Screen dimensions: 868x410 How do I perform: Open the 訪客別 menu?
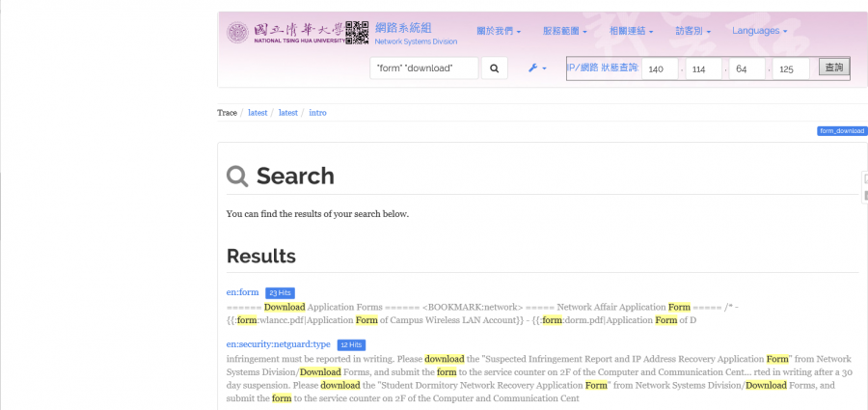click(692, 31)
